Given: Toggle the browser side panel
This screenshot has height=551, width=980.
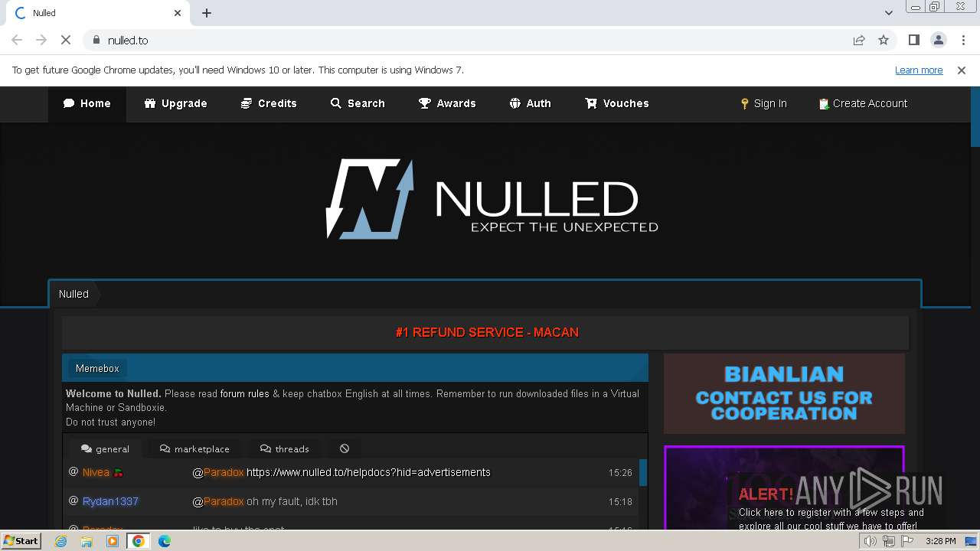Looking at the screenshot, I should pyautogui.click(x=913, y=40).
